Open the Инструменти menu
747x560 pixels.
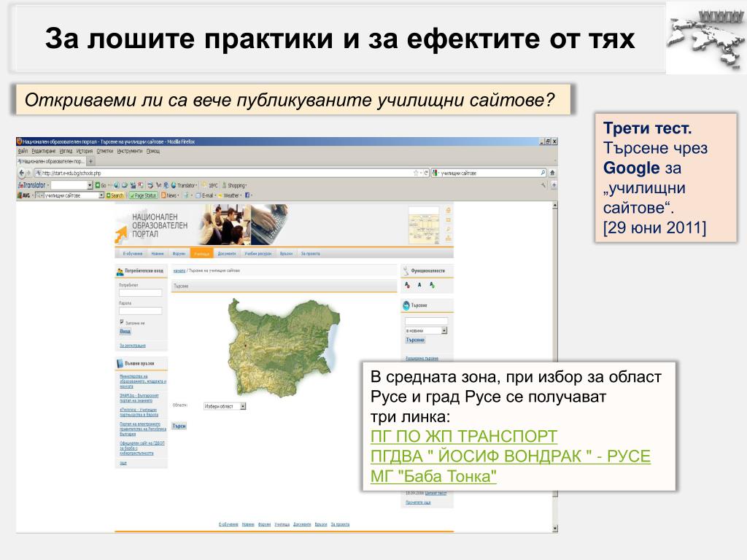(130, 151)
